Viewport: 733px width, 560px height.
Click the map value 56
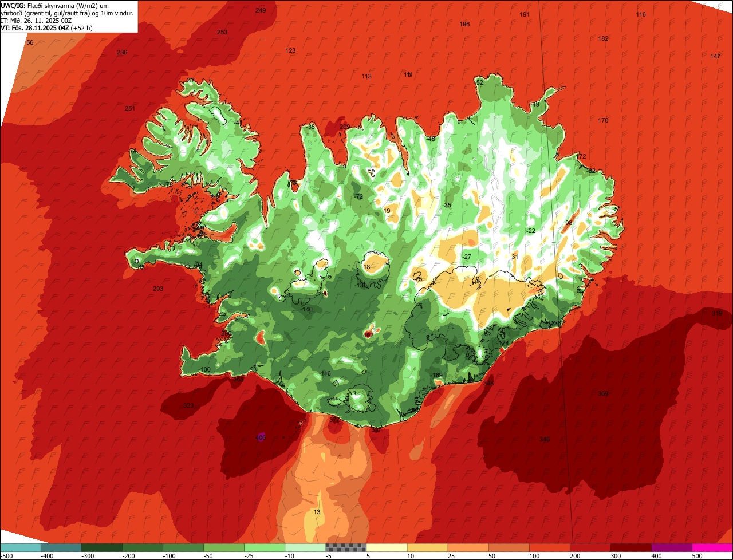point(30,43)
